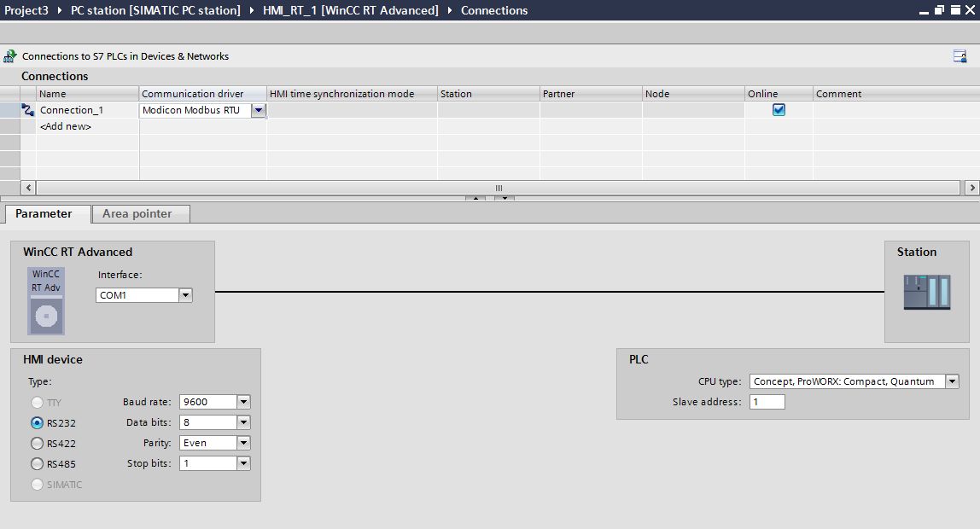
Task: Click the Partner column header
Action: click(591, 94)
